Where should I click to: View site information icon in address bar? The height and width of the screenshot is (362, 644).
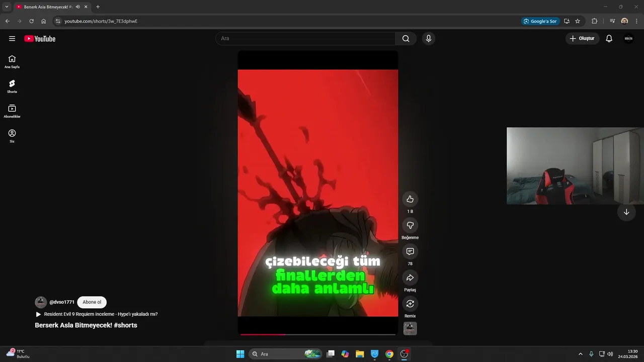[x=58, y=21]
